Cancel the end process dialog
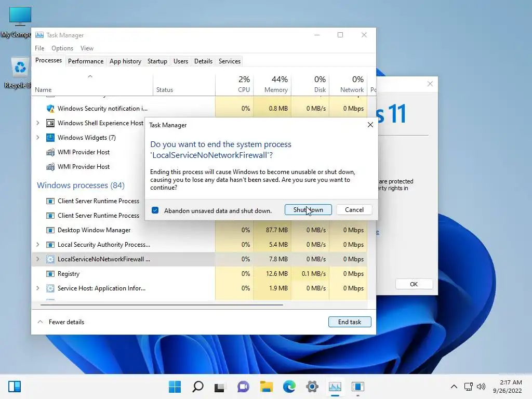 [x=354, y=210]
